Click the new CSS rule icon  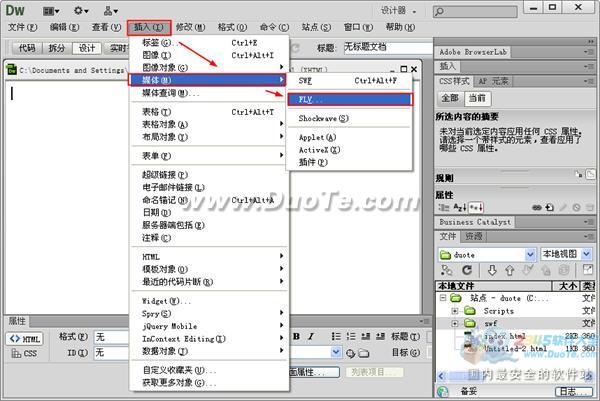(550, 208)
